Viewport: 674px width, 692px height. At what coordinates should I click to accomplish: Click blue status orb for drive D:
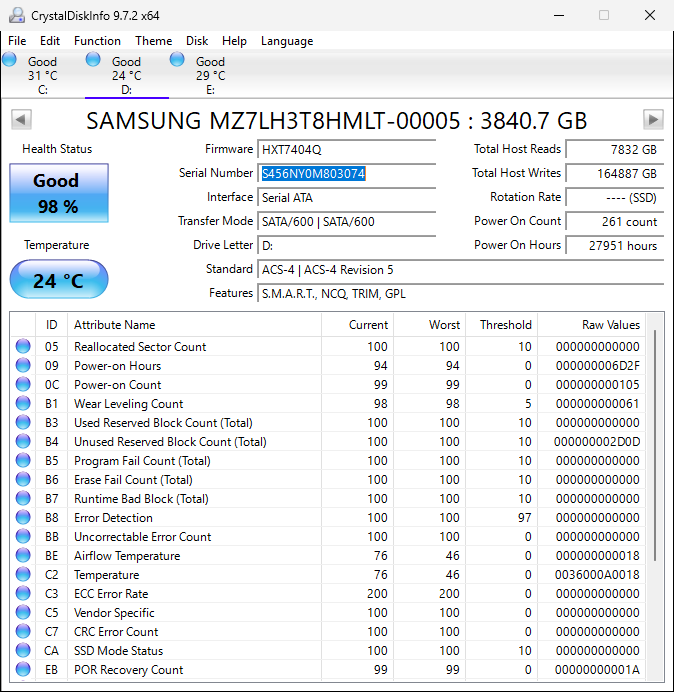tap(93, 59)
